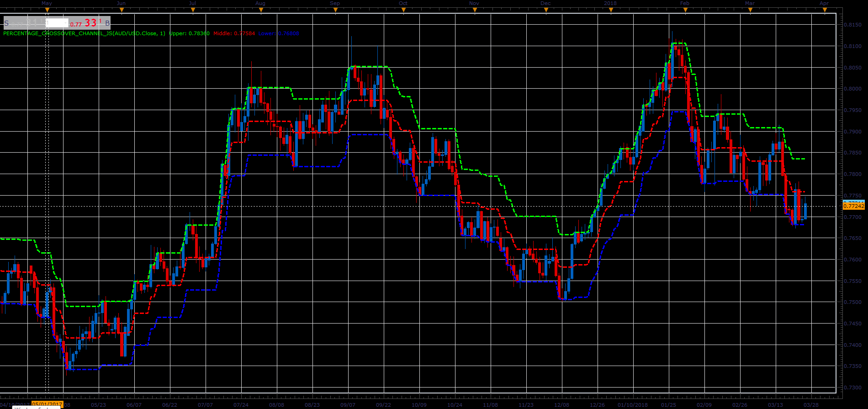Image resolution: width=868 pixels, height=409 pixels.
Task: Click the Aug month marker triangle
Action: [260, 10]
